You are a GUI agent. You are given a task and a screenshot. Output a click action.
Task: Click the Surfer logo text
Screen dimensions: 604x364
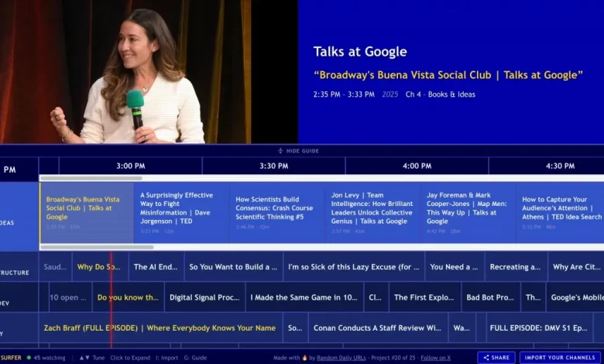[11, 358]
